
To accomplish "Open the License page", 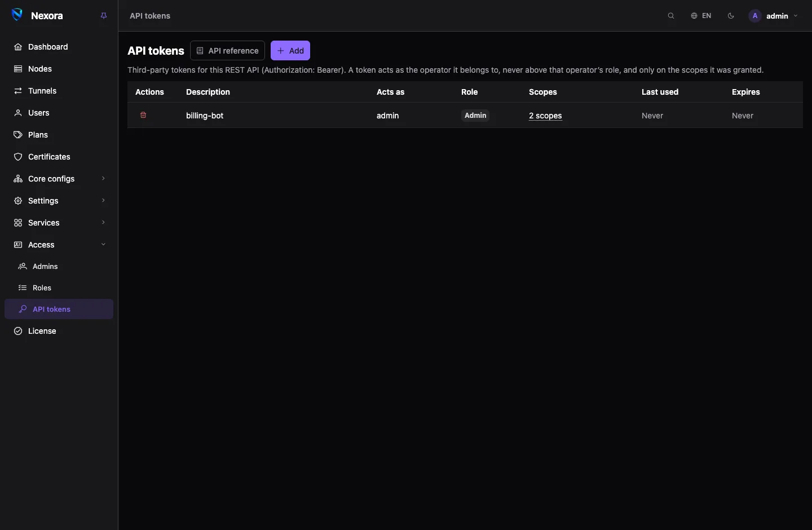I will pos(59,331).
